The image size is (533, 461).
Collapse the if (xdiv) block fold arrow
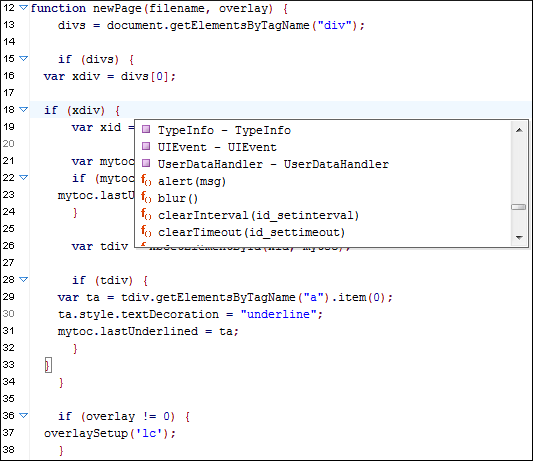[23, 109]
